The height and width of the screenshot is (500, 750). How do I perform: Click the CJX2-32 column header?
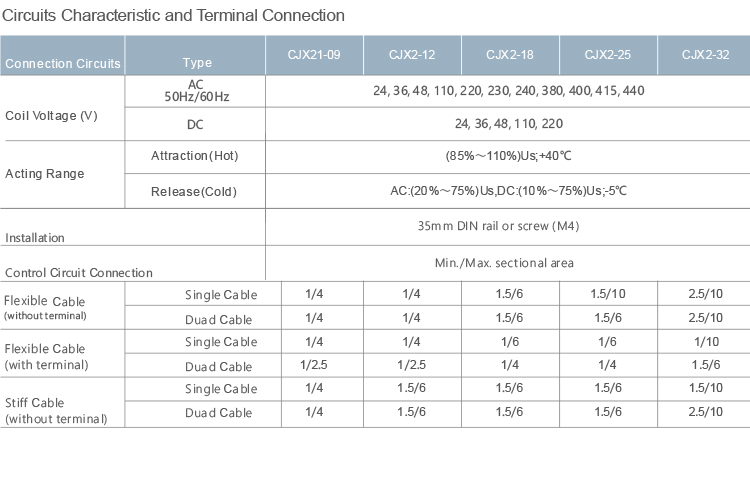pyautogui.click(x=704, y=55)
